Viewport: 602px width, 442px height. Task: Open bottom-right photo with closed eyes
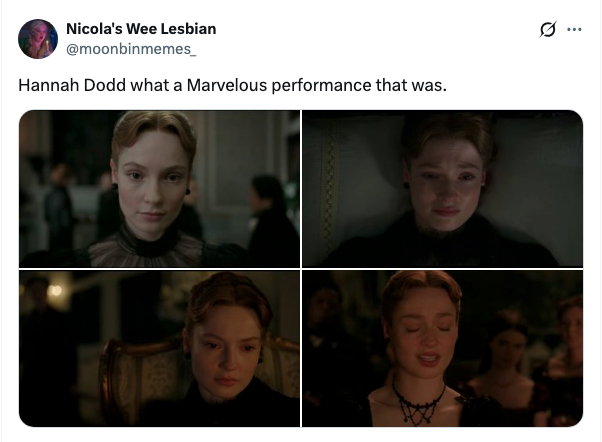tap(442, 348)
